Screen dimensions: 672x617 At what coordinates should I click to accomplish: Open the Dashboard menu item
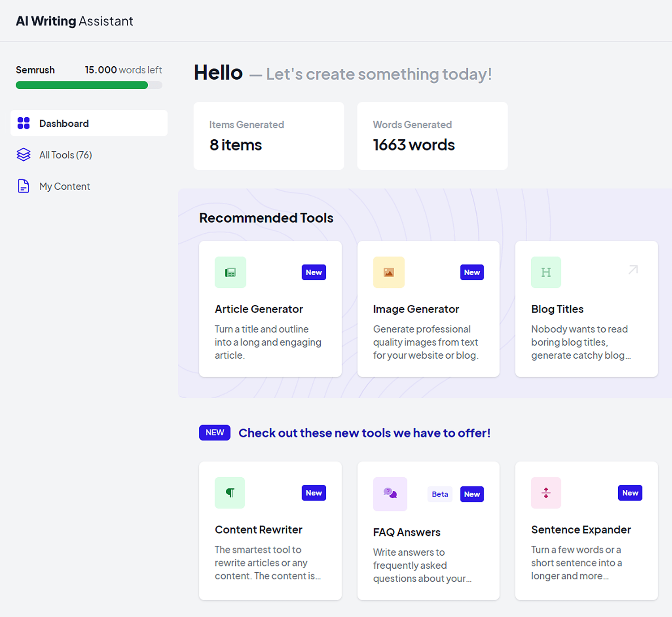click(x=89, y=123)
